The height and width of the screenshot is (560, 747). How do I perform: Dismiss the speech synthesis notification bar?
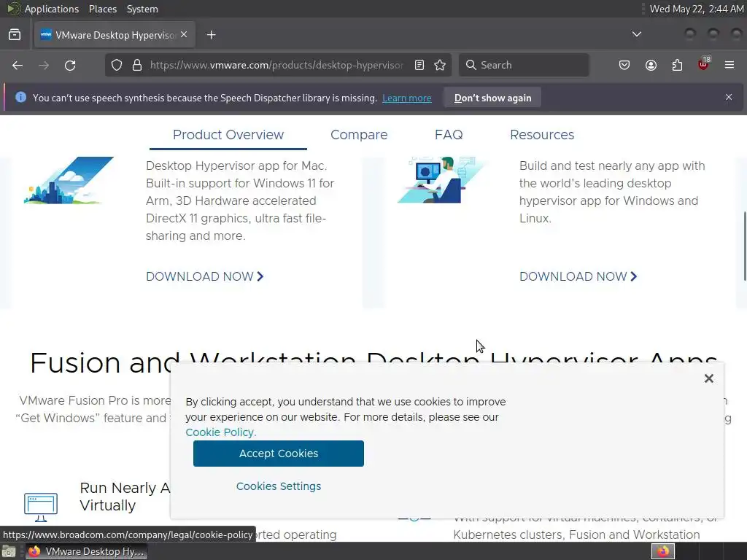(x=729, y=97)
